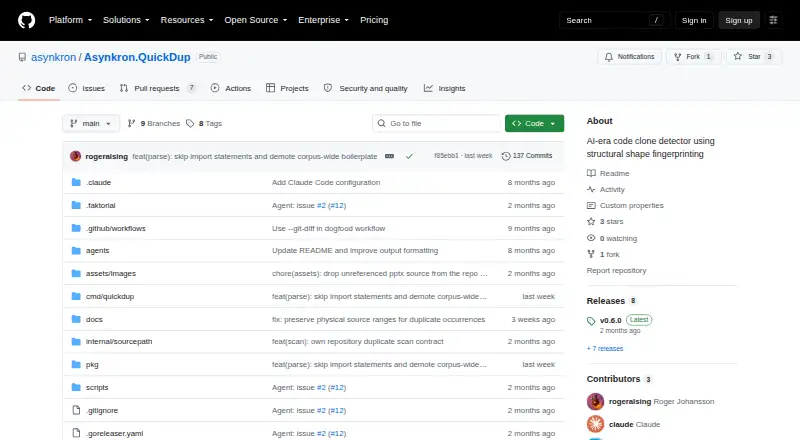Viewport: 800px width, 440px height.
Task: Open the assets/images folder
Action: [111, 274]
